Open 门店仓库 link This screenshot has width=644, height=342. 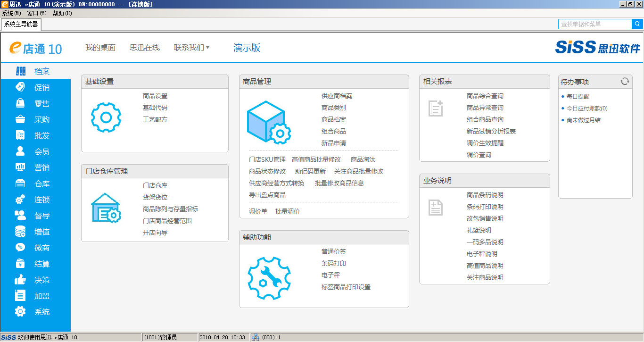coord(155,185)
